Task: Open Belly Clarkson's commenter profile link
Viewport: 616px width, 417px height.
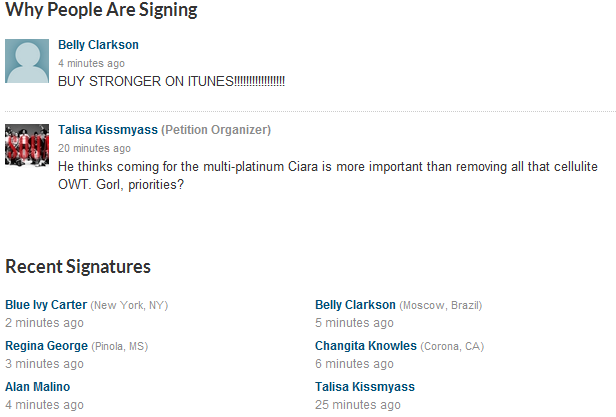Action: tap(98, 45)
